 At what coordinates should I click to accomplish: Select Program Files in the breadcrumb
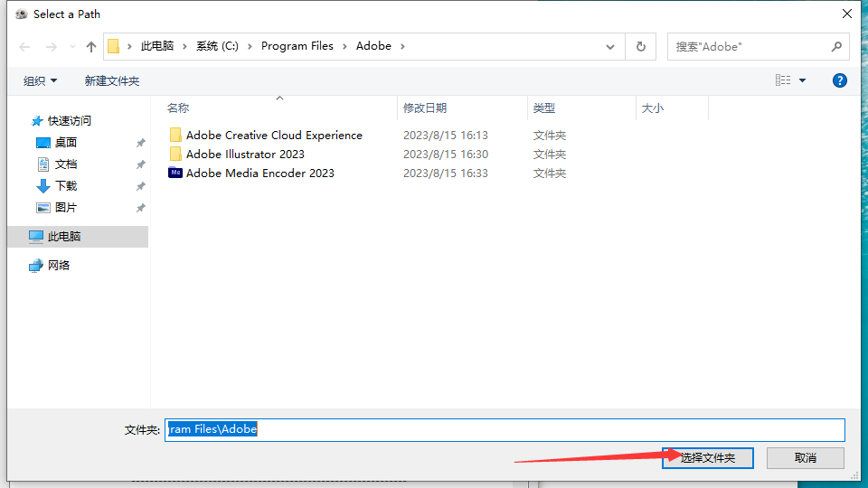click(x=297, y=46)
